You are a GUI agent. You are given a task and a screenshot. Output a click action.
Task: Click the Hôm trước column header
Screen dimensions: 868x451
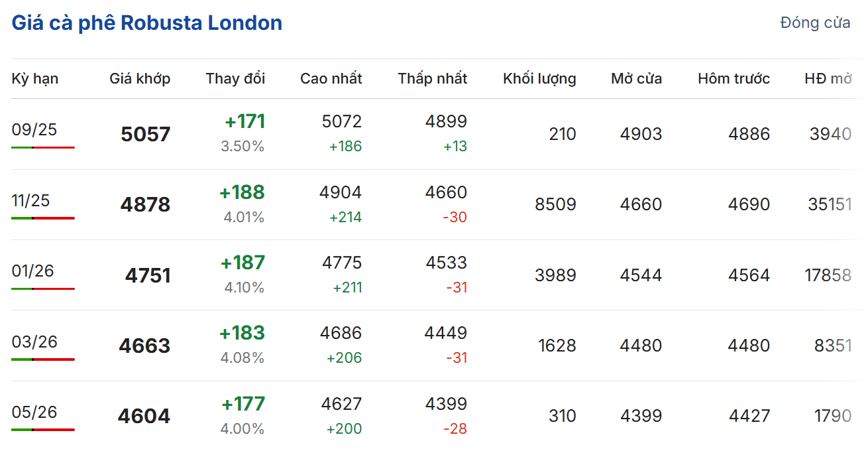pos(733,79)
